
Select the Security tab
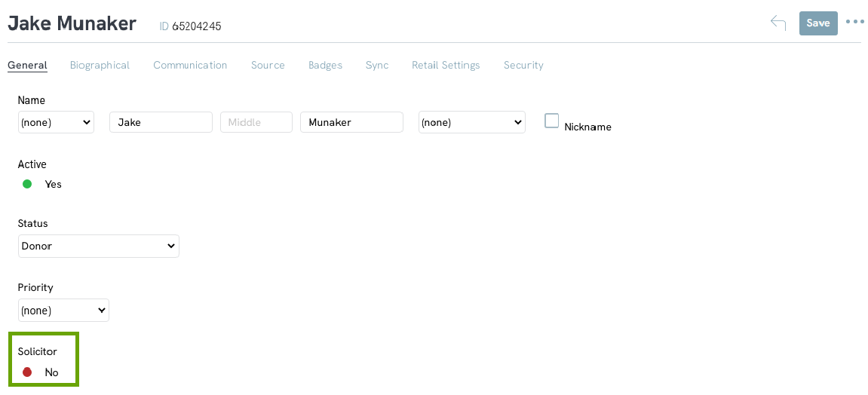(x=523, y=66)
